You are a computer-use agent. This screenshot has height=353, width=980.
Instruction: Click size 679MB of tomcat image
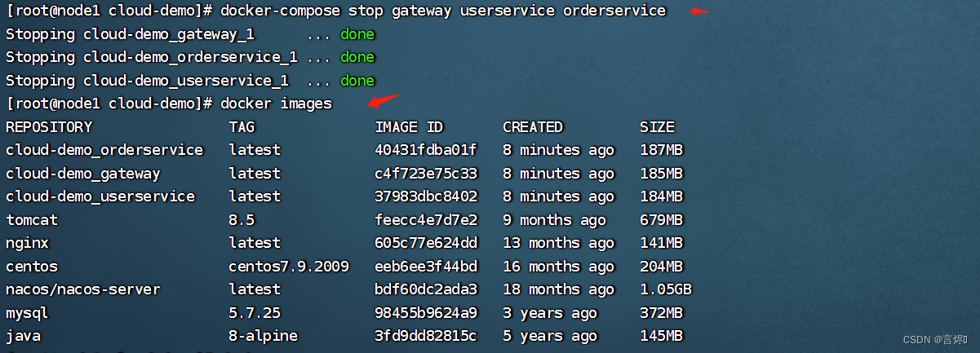[662, 220]
